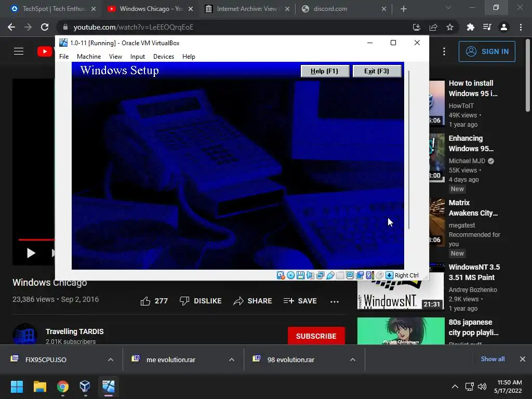Click the Help (F1) button in Windows Setup

pos(325,71)
